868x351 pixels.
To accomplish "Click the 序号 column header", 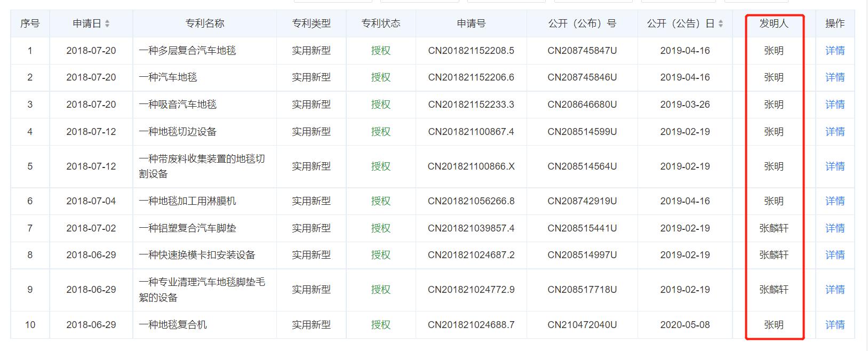I will click(30, 23).
